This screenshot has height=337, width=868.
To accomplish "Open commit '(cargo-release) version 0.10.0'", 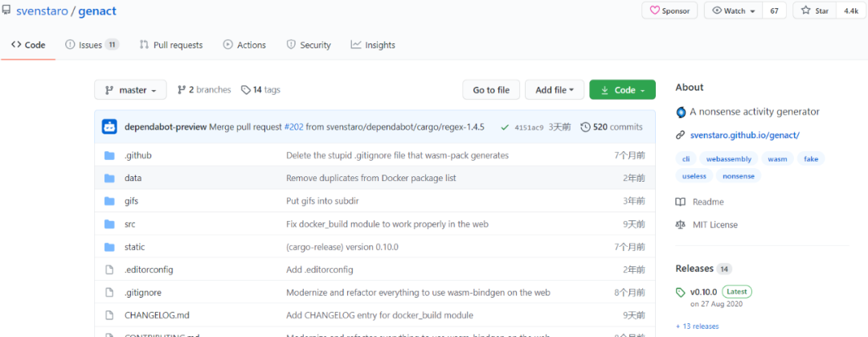I will 342,247.
